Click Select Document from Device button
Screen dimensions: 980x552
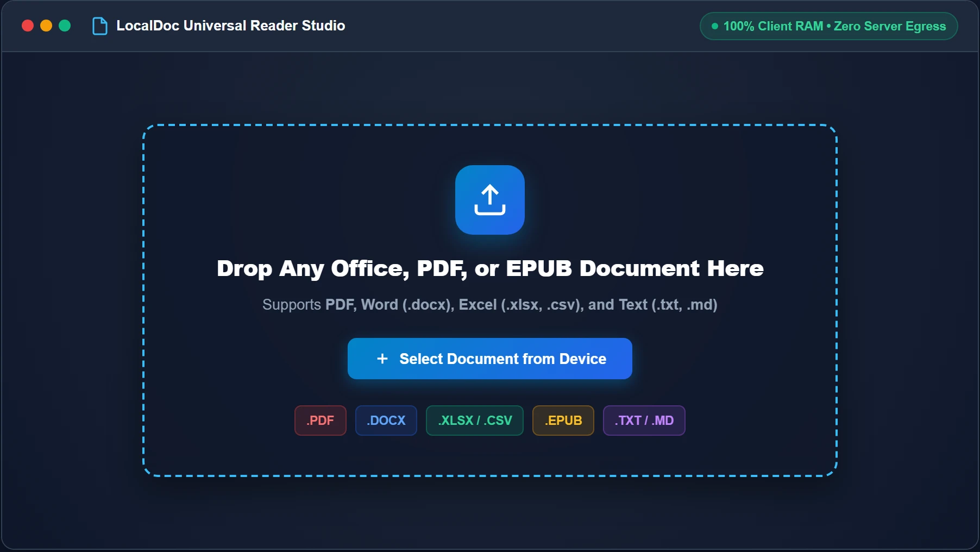click(490, 359)
